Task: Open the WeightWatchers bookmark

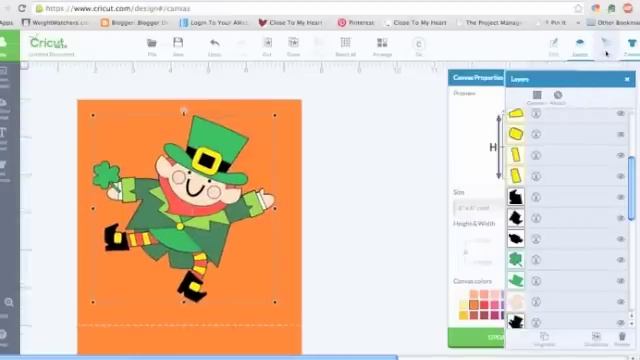Action: click(55, 23)
